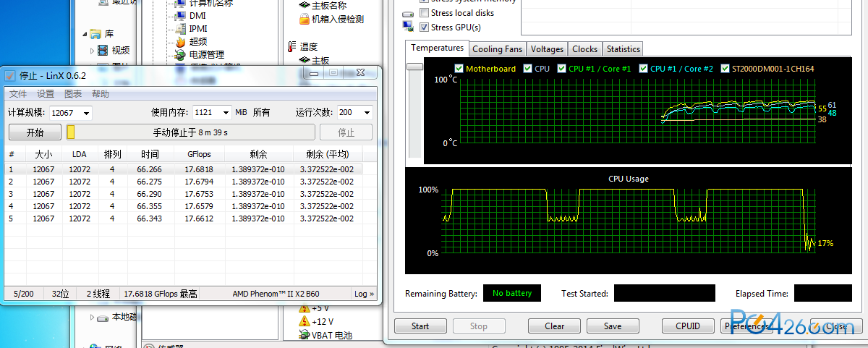Click the padlock icon for 机箱入侵检测

(304, 20)
